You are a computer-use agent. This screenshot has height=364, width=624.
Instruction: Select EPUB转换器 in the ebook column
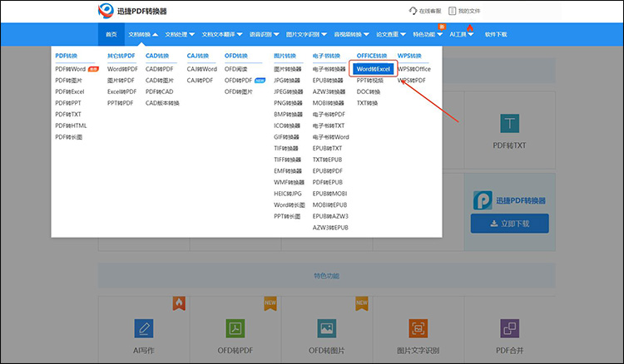coord(328,81)
